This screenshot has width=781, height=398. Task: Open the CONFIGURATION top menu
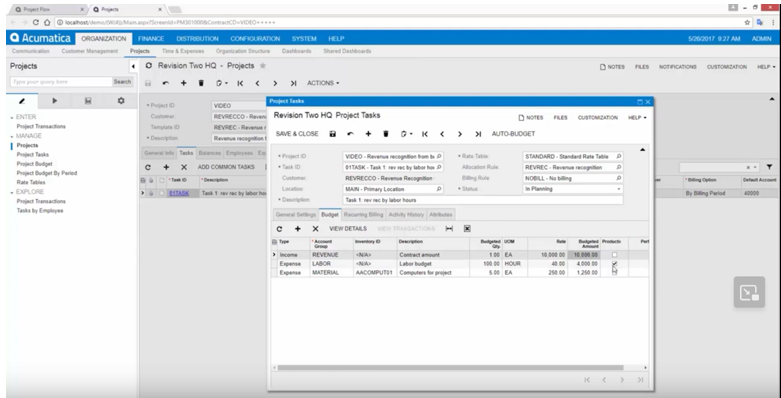tap(255, 39)
